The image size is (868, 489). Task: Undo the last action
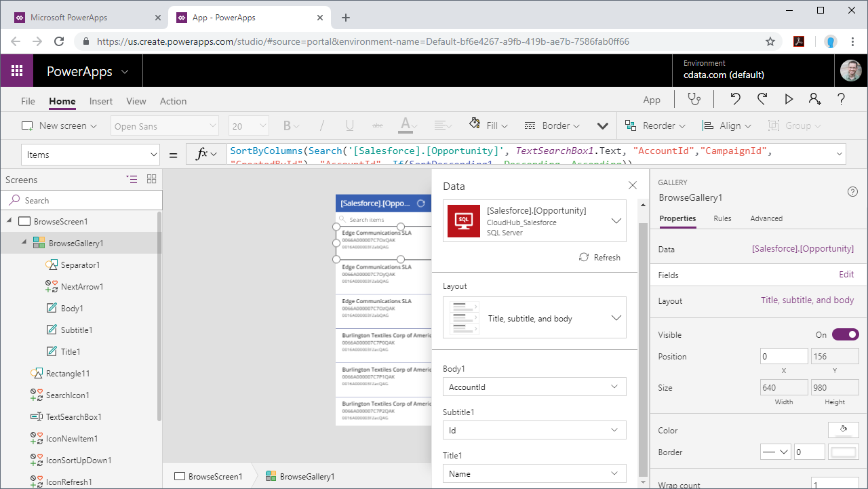[736, 100]
